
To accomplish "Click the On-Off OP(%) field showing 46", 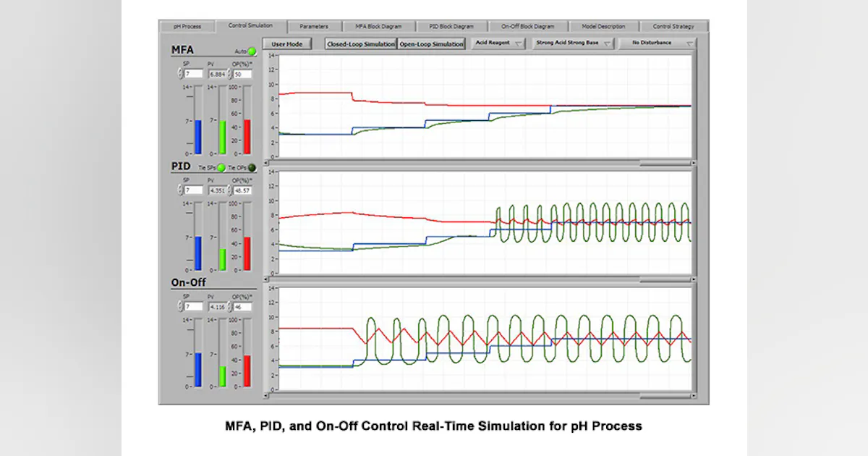I will click(x=243, y=307).
